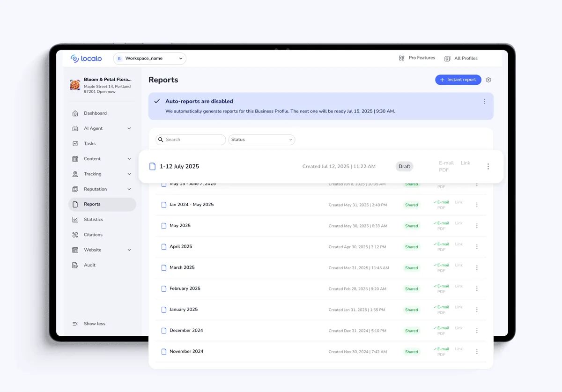Viewport: 562px width, 392px height.
Task: Click the Citations link icon
Action: pos(75,235)
